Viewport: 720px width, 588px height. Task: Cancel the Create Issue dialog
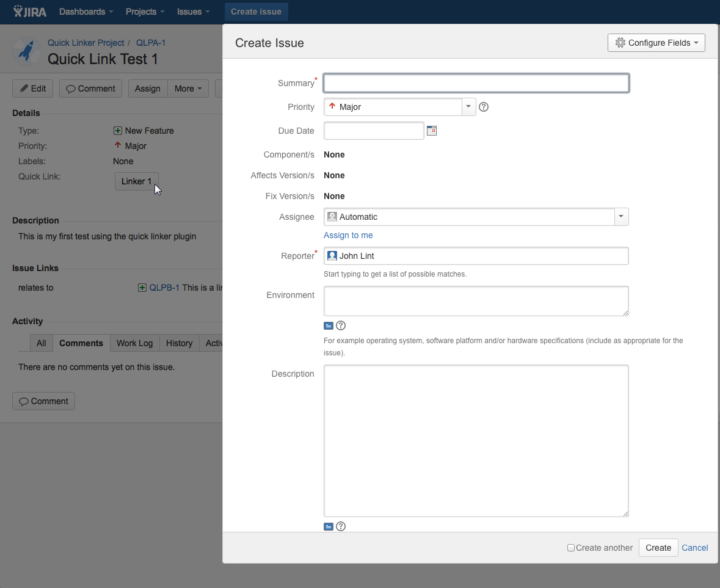tap(694, 548)
